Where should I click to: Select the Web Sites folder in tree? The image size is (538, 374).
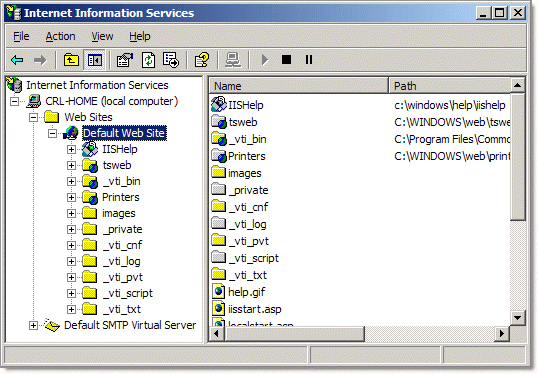click(89, 117)
